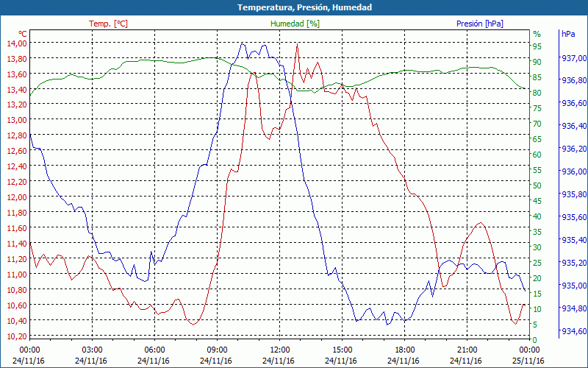This screenshot has height=368, width=588.
Task: Click the '935,20' pressure axis value
Action: (x=573, y=262)
